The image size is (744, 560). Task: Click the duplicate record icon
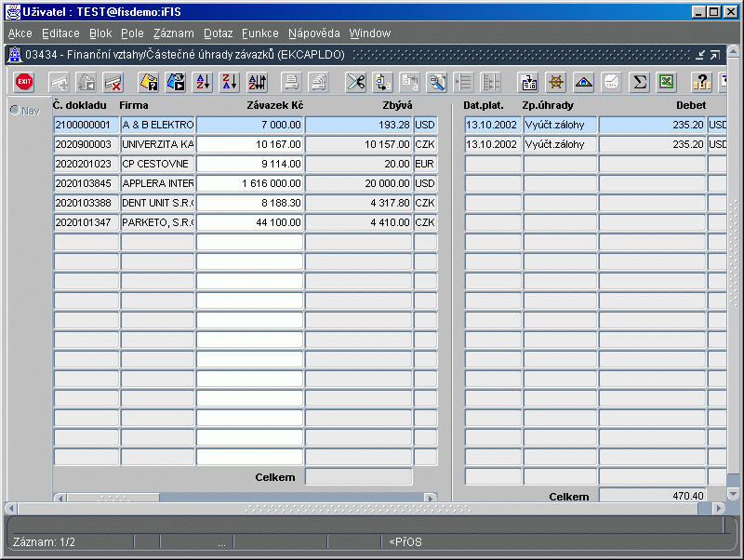tap(86, 83)
